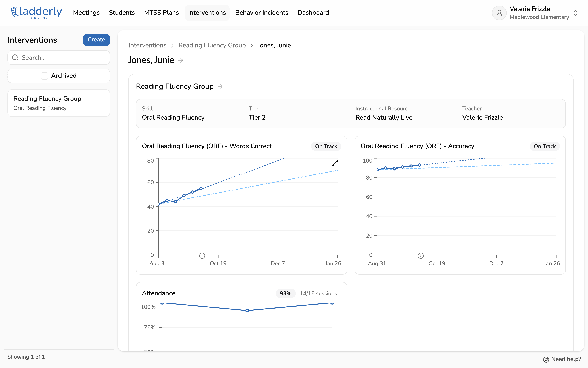The height and width of the screenshot is (368, 588).
Task: Open MTSS Plans in the navigation
Action: tap(161, 13)
